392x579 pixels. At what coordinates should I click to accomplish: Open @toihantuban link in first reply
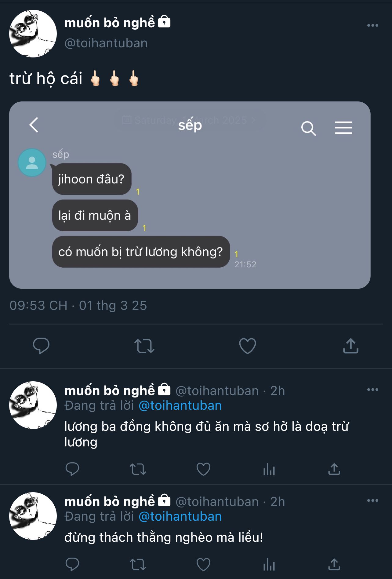tap(180, 405)
